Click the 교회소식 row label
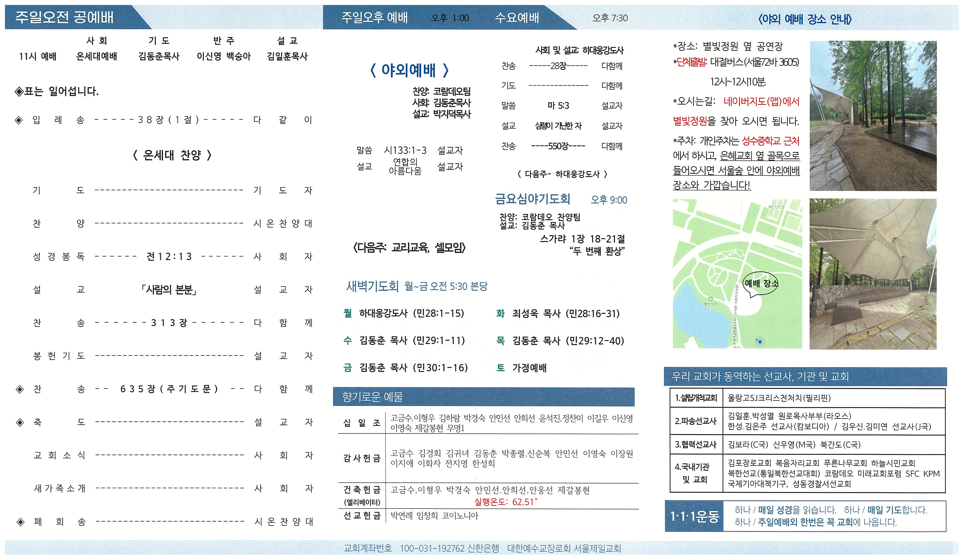 pos(59,455)
